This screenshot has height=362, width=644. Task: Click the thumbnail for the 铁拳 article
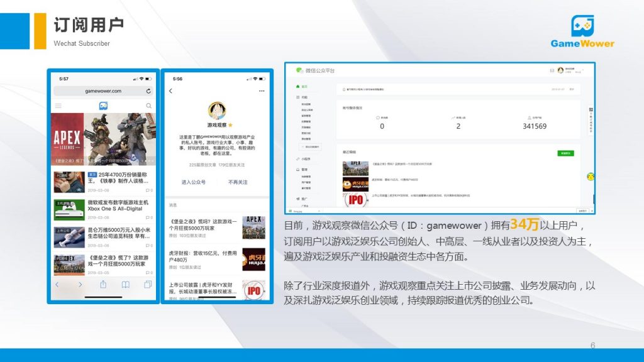point(69,182)
